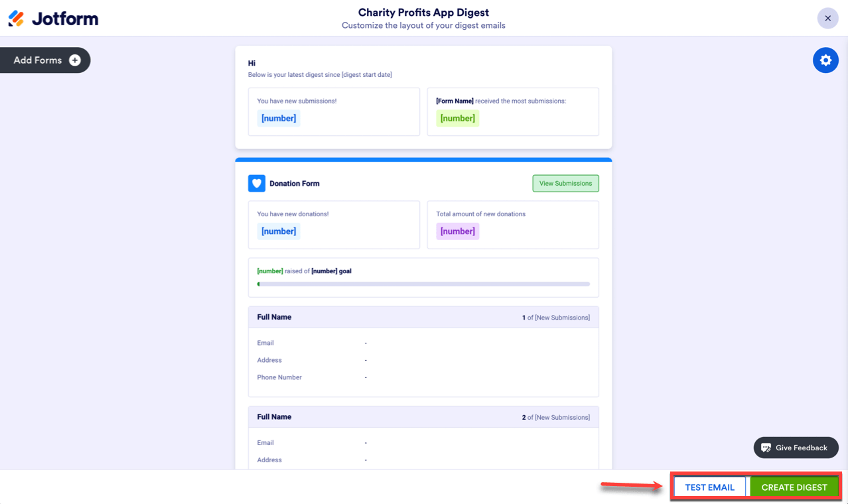Click the plus icon beside Add Forms
Image resolution: width=848 pixels, height=504 pixels.
click(x=75, y=60)
